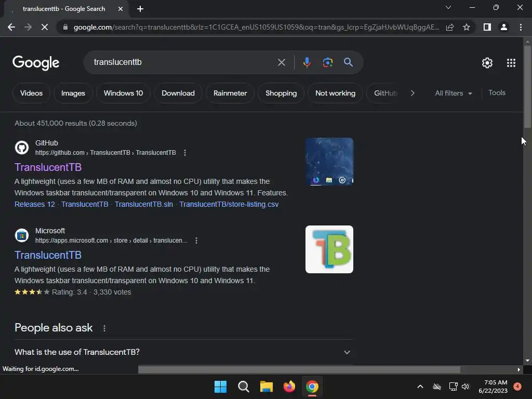Open more options for GitHub result
The width and height of the screenshot is (532, 399).
pos(185,153)
